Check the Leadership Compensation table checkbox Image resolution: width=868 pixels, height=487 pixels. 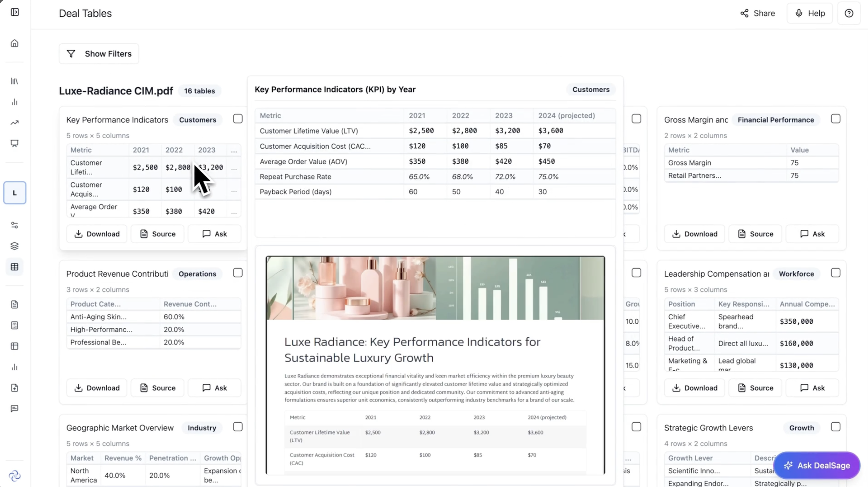point(835,273)
